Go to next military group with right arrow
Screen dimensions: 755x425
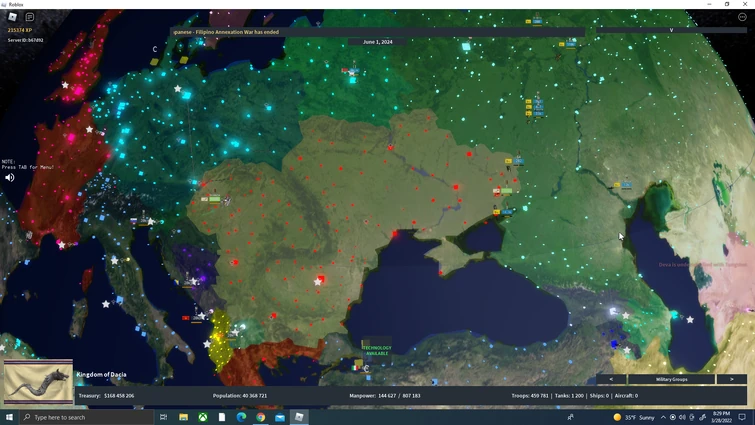[731, 379]
